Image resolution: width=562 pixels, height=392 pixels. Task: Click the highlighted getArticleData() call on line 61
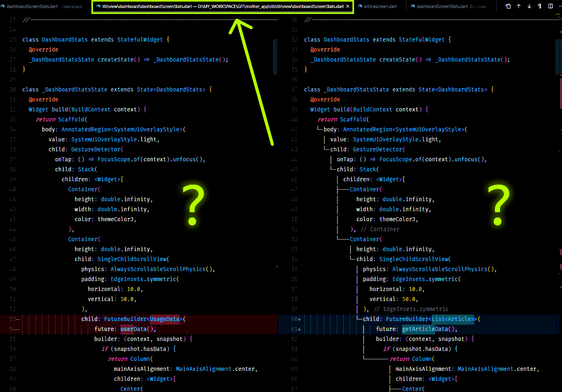pos(418,329)
